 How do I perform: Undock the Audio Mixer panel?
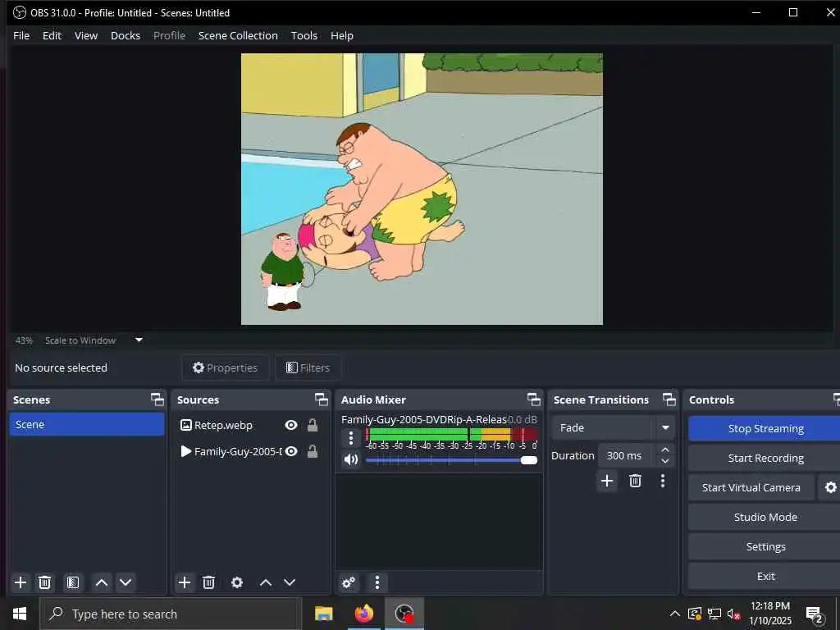click(533, 399)
